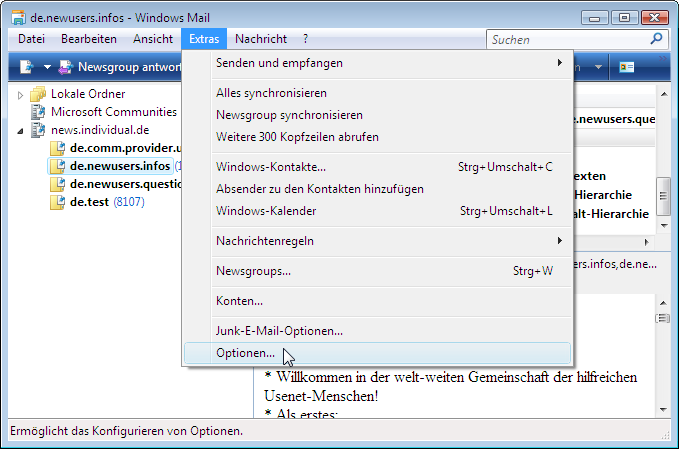Open Windows-Kalender
679x449 pixels.
pyautogui.click(x=378, y=211)
